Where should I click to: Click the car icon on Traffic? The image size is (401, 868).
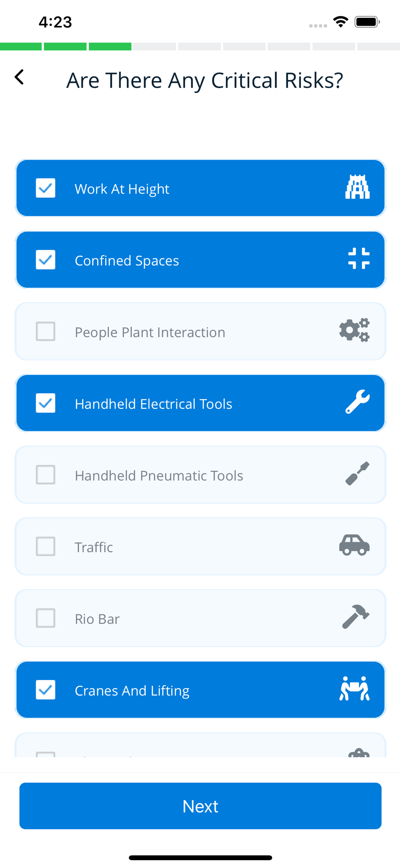[354, 545]
